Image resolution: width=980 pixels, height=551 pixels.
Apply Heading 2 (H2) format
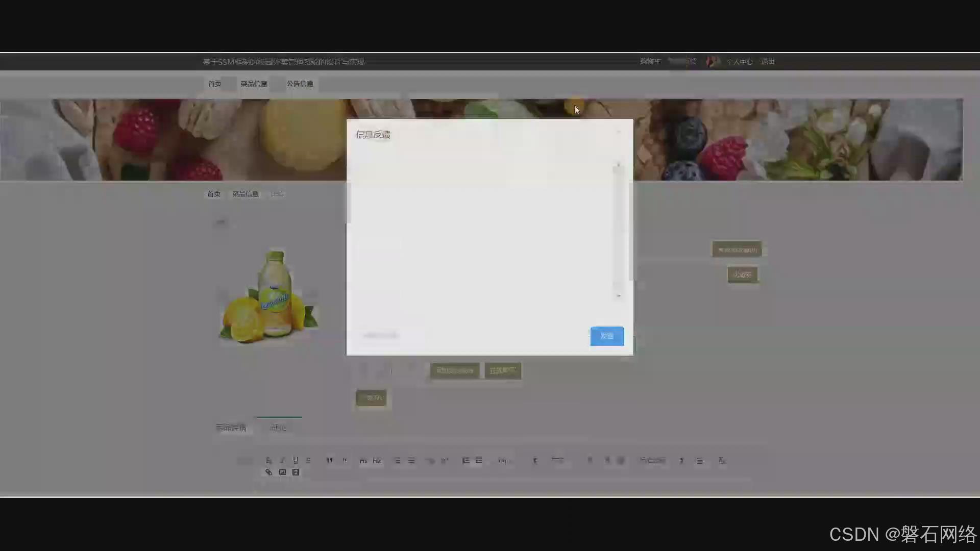(x=377, y=461)
